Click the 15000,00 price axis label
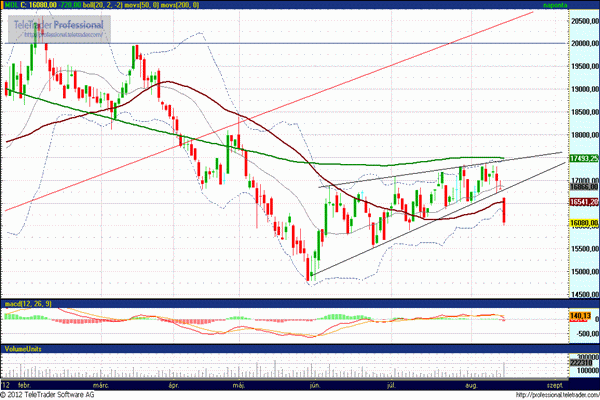 pyautogui.click(x=584, y=271)
